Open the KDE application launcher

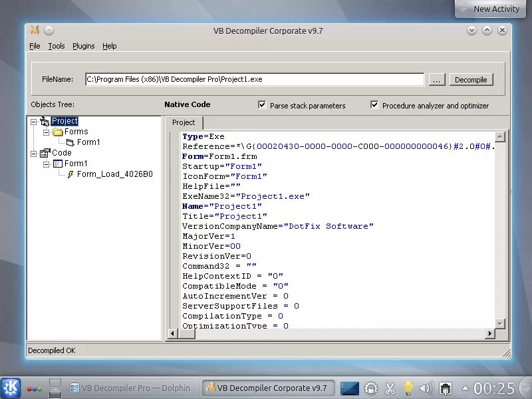tap(11, 388)
